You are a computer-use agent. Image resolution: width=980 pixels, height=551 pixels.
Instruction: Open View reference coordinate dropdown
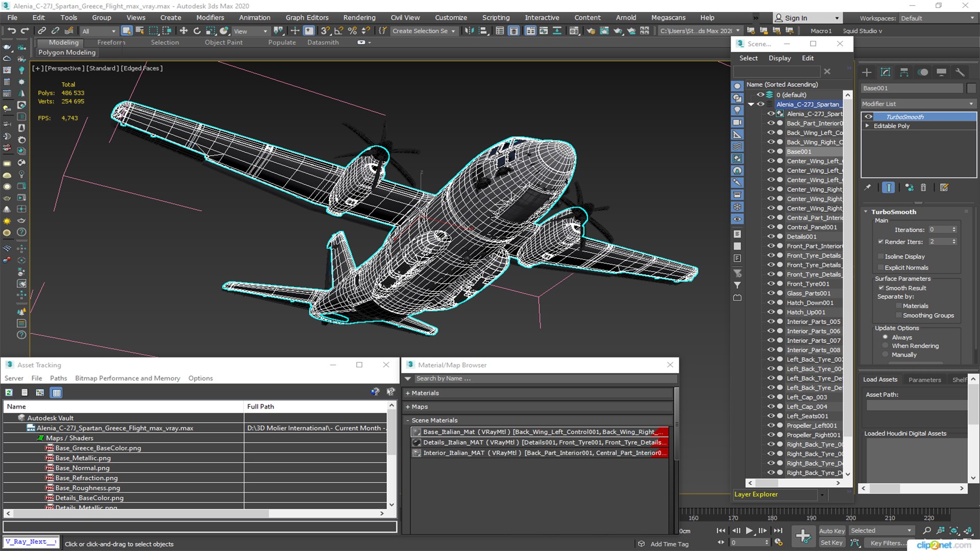250,31
